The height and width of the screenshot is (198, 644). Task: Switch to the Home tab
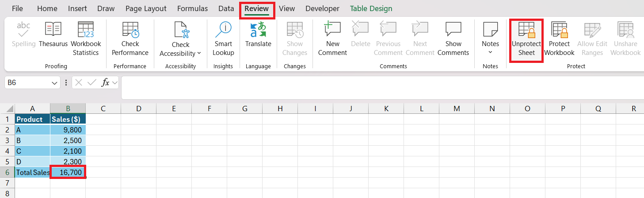pos(47,8)
